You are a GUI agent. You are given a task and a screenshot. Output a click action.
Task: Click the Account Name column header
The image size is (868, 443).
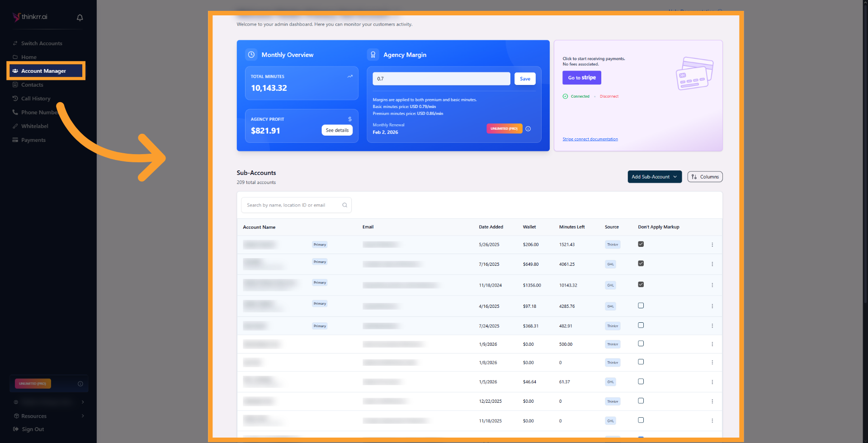point(259,227)
